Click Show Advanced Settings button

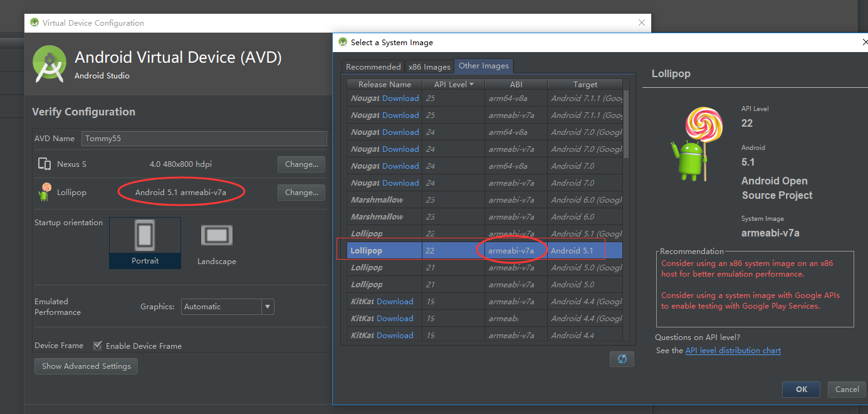point(86,366)
